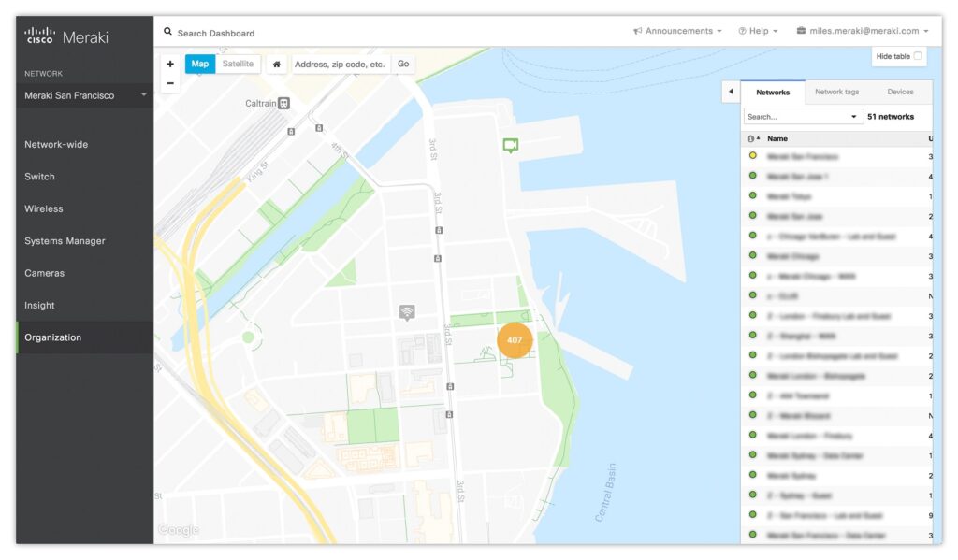Viewport: 958px width, 560px height.
Task: Click the search magnifier in Search Dashboard
Action: pyautogui.click(x=167, y=31)
